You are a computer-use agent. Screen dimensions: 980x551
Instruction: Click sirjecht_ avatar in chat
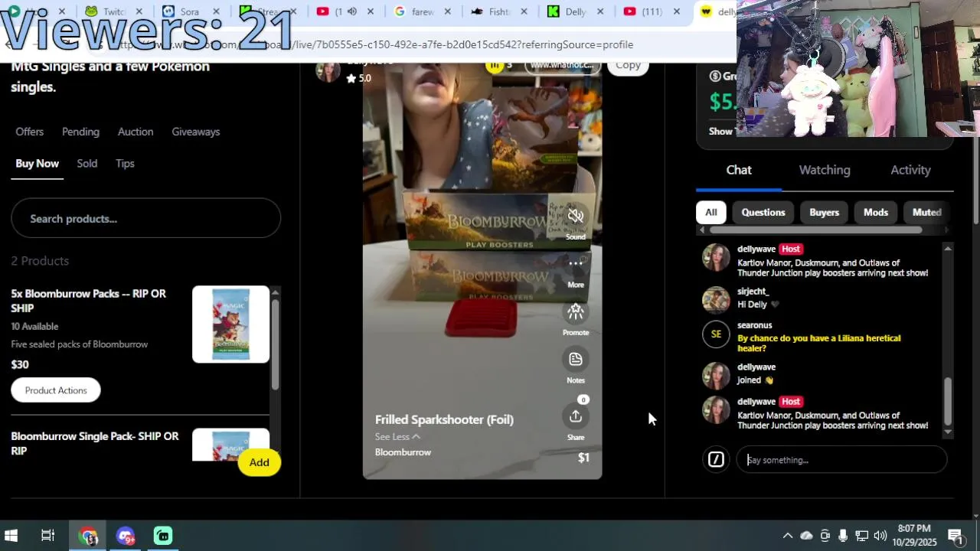pos(716,299)
